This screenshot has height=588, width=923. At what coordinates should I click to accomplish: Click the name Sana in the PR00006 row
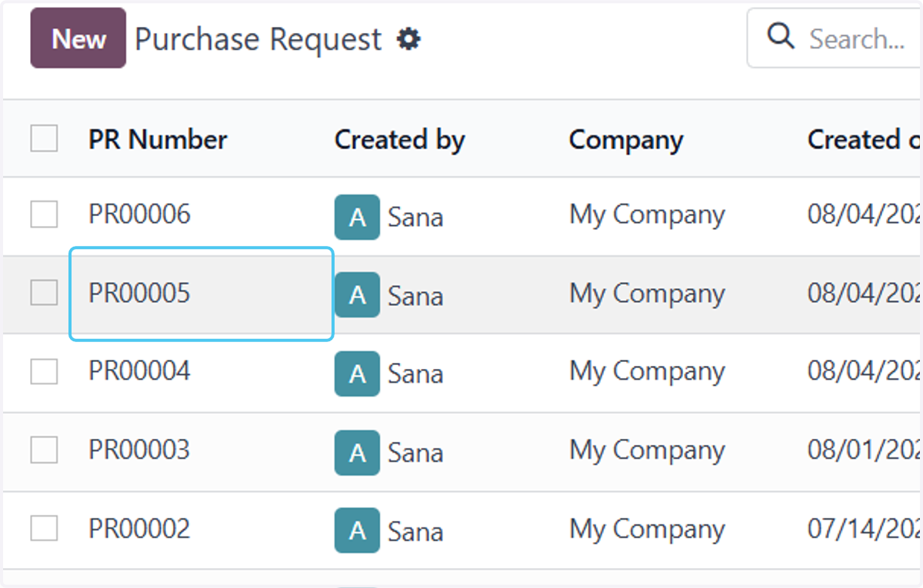(415, 218)
